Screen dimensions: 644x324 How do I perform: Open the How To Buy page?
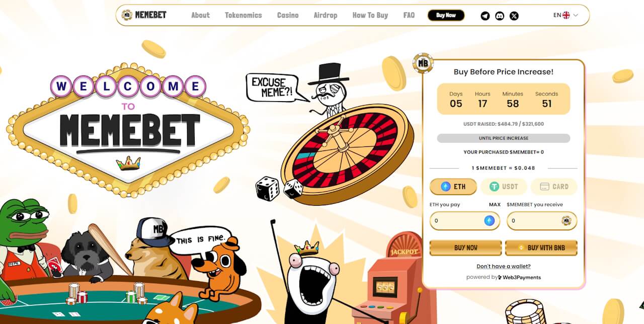point(370,15)
